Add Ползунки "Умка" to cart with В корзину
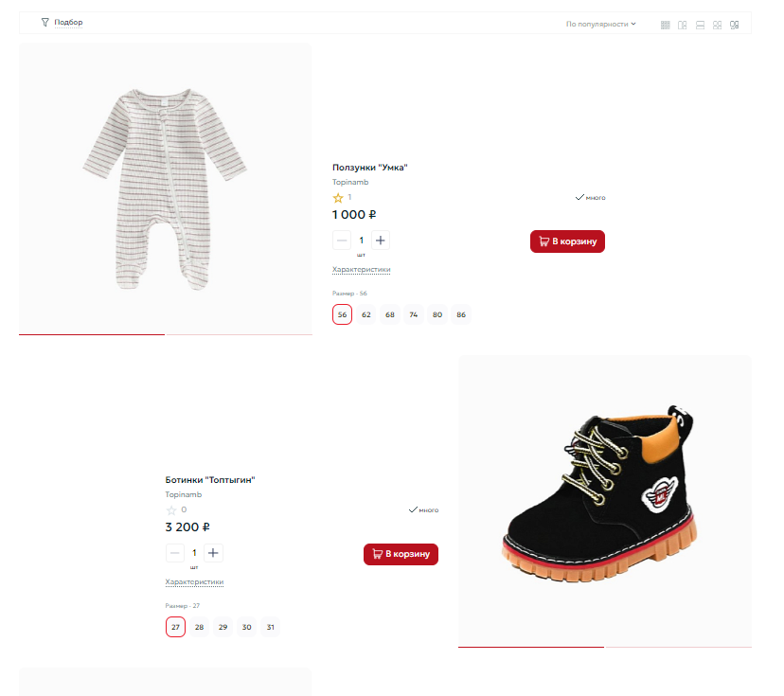 (567, 241)
